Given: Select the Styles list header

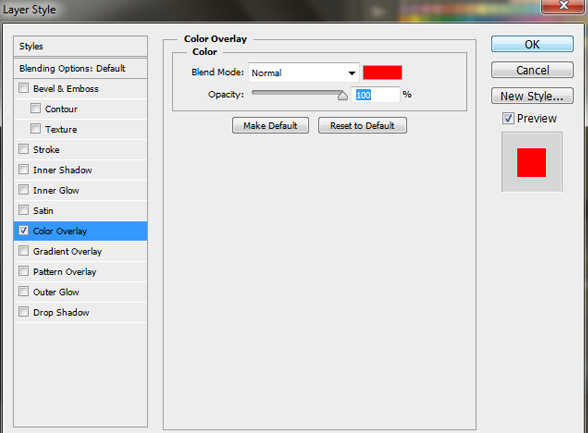Looking at the screenshot, I should pos(80,46).
